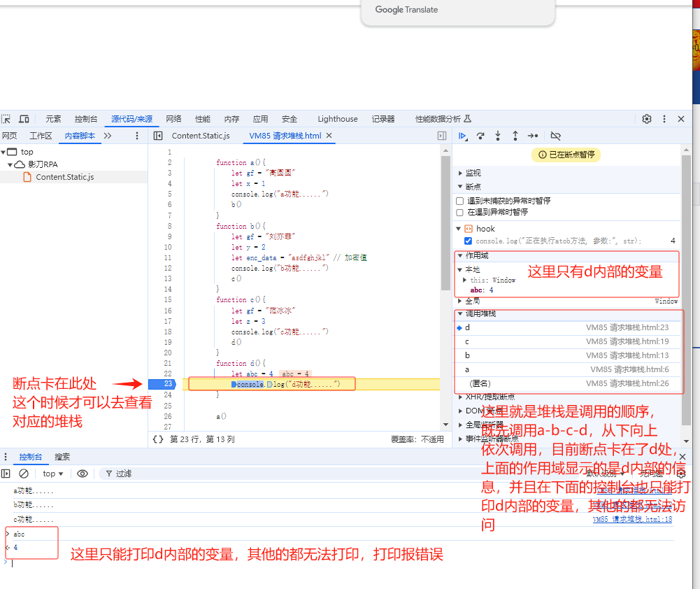Toggle the console sidebar icon

click(x=6, y=474)
